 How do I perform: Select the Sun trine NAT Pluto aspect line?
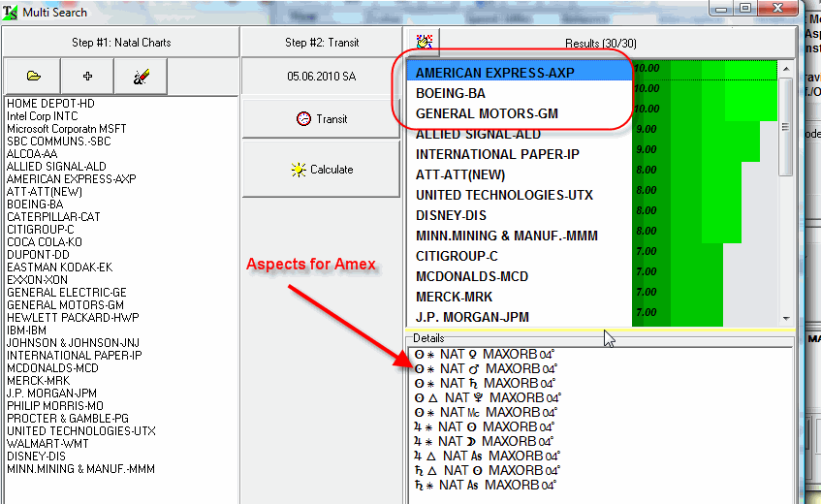(478, 397)
